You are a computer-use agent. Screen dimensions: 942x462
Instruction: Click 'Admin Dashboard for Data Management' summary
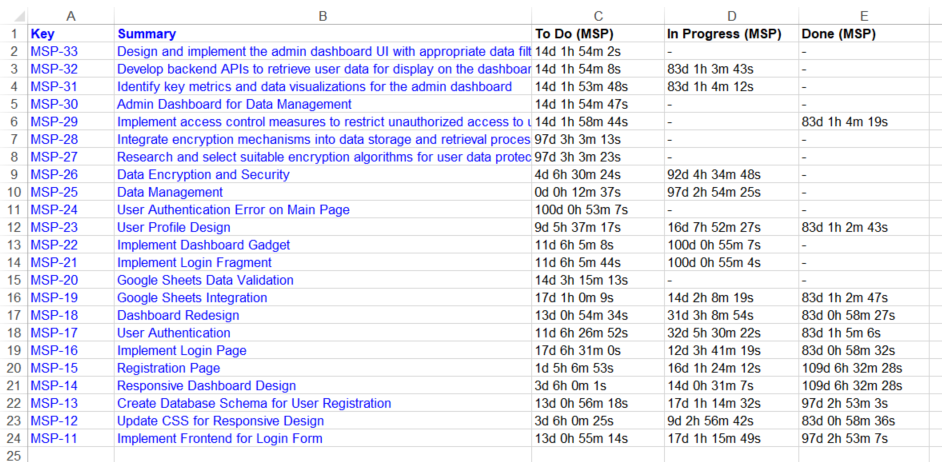(x=234, y=105)
